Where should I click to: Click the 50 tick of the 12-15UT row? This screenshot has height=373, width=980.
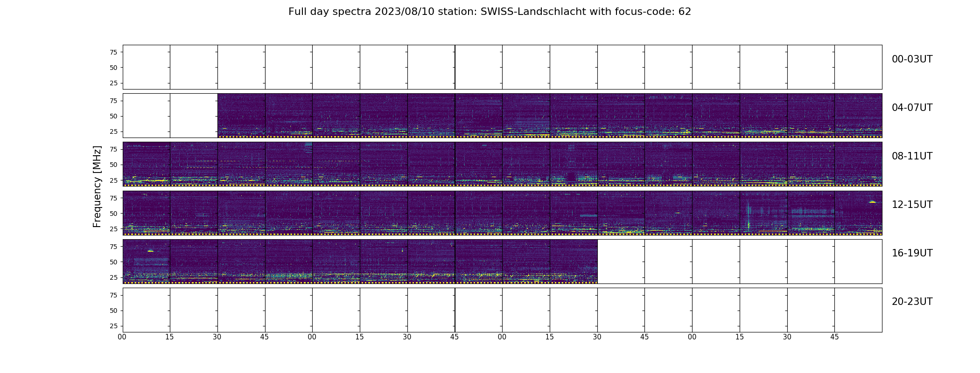point(113,214)
